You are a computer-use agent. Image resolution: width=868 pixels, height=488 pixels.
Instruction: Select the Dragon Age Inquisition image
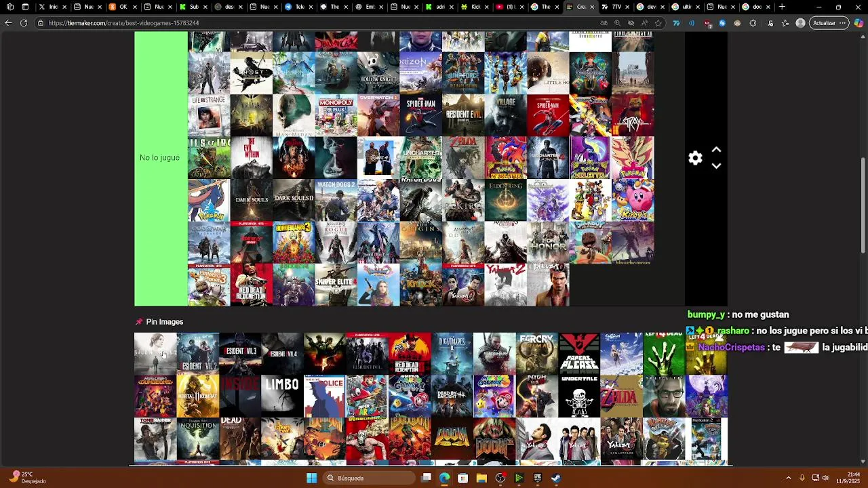tap(197, 439)
